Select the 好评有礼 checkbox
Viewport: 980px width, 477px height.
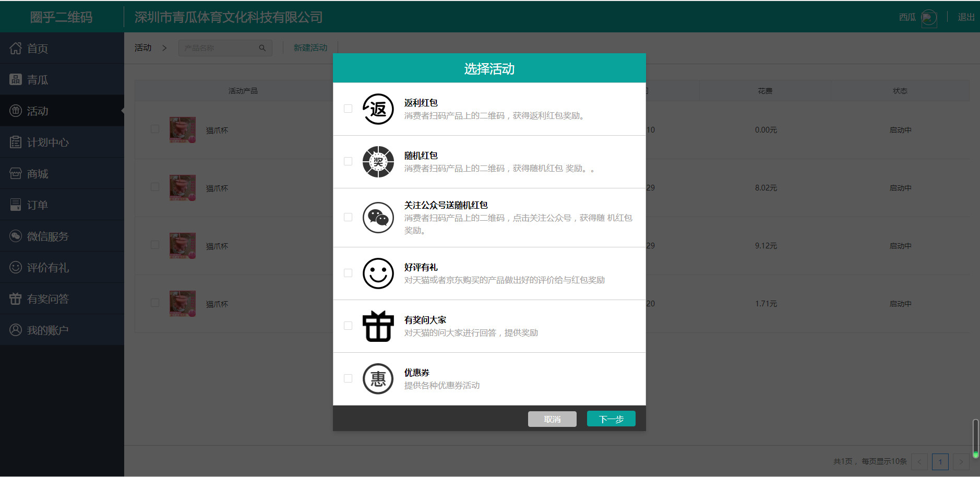[348, 272]
